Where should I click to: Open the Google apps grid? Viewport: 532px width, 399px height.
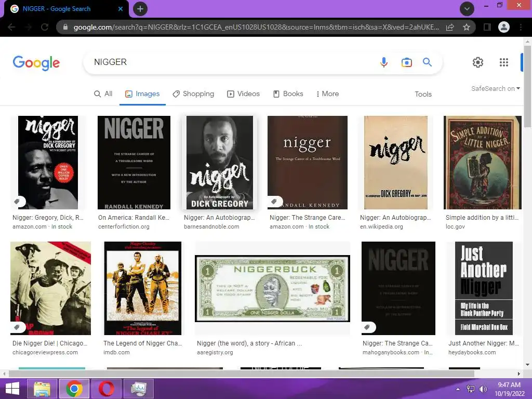[504, 62]
